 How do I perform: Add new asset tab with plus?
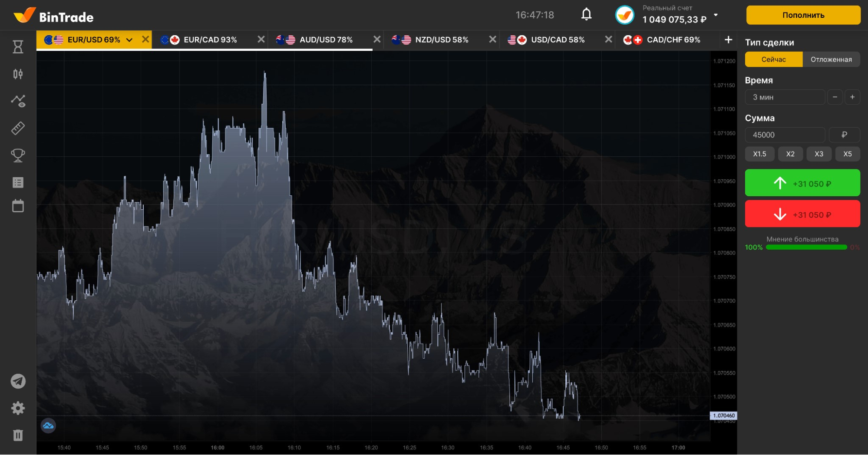(728, 40)
